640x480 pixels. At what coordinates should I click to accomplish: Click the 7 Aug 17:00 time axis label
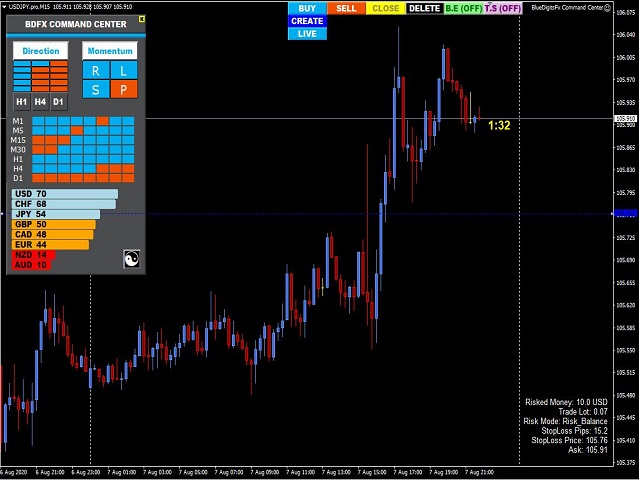tap(409, 472)
